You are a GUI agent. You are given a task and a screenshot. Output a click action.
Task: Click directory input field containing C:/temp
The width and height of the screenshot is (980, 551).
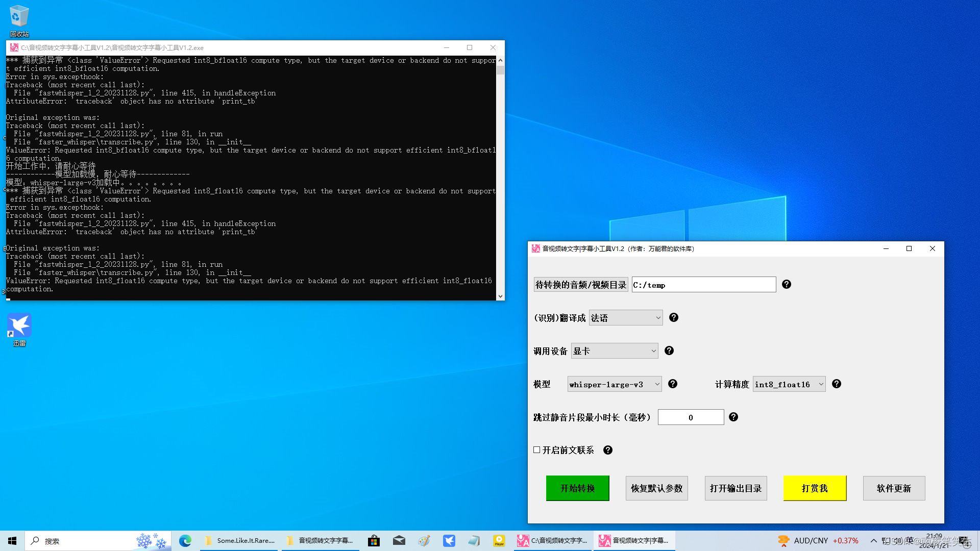coord(703,285)
